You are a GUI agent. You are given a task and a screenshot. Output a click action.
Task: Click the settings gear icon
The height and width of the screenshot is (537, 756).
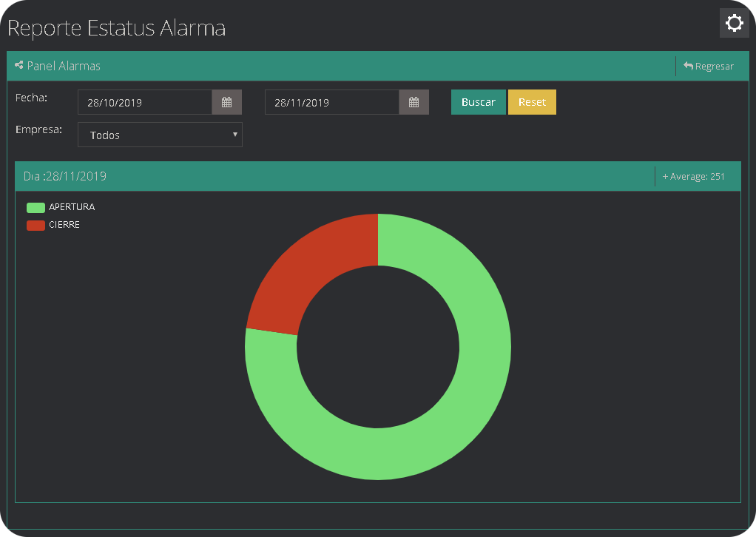(734, 23)
